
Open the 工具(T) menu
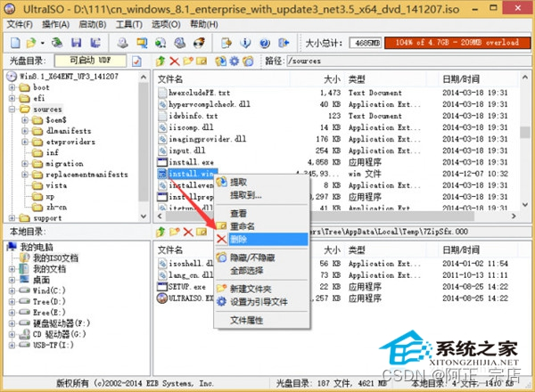click(129, 25)
